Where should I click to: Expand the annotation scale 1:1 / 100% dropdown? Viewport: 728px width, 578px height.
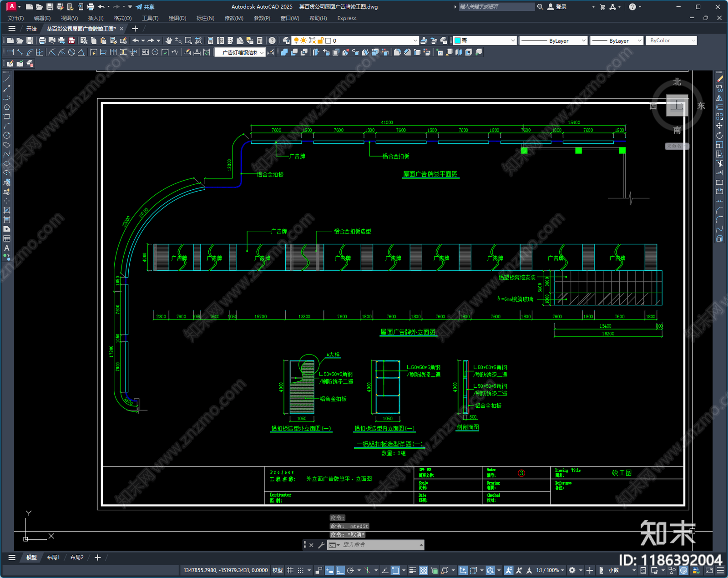point(550,570)
